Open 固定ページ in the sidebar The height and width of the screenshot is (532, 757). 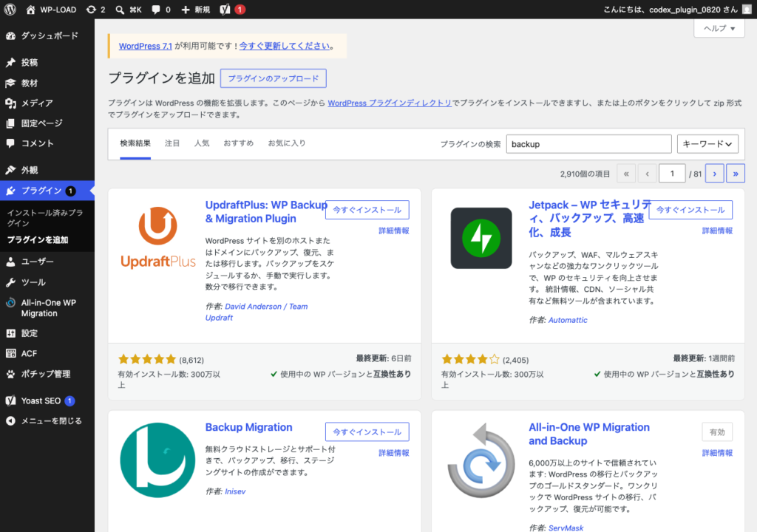tap(47, 123)
